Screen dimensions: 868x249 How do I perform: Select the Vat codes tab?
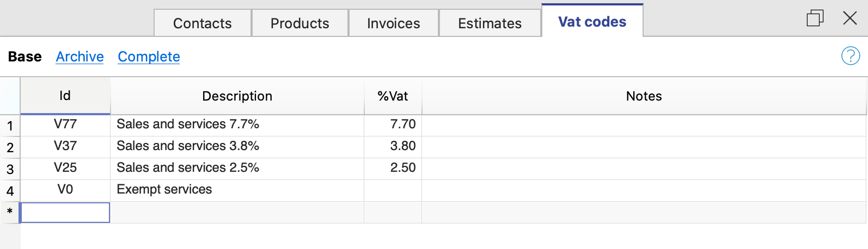pos(592,22)
